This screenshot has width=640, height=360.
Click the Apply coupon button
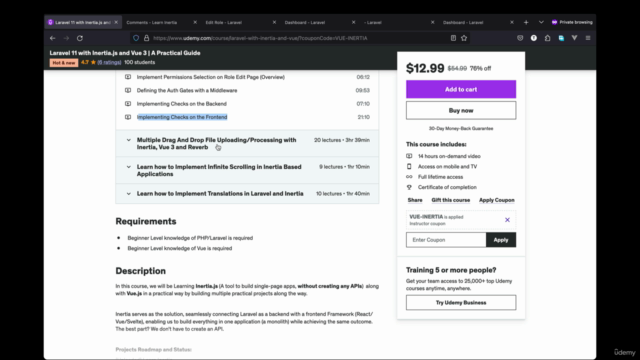click(501, 240)
